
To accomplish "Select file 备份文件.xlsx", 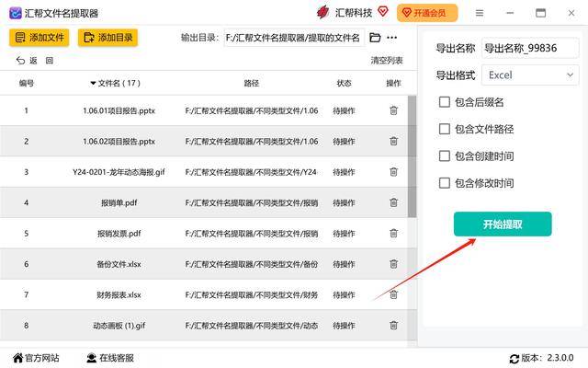I will pos(119,264).
